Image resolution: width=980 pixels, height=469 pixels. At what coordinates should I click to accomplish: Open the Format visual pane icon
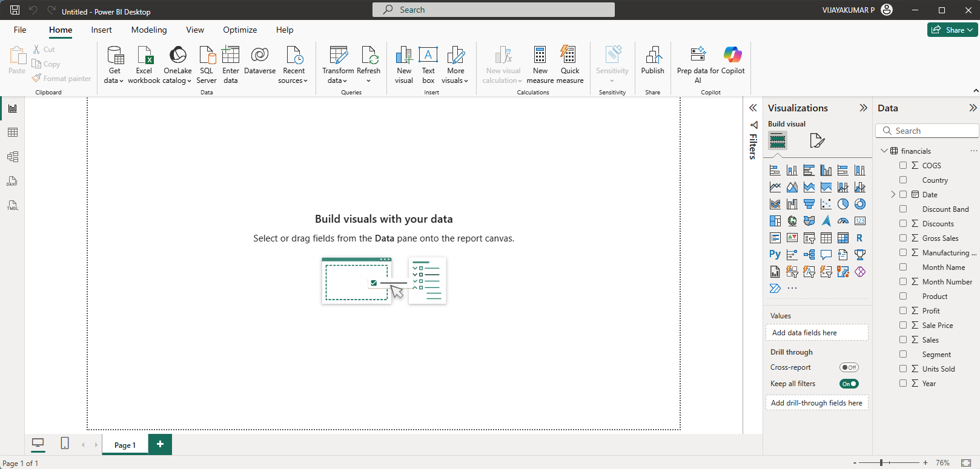click(817, 141)
